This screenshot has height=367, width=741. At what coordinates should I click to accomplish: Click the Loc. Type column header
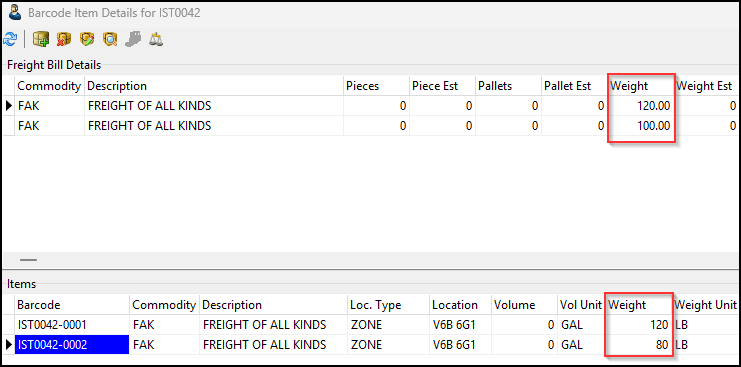pos(388,305)
